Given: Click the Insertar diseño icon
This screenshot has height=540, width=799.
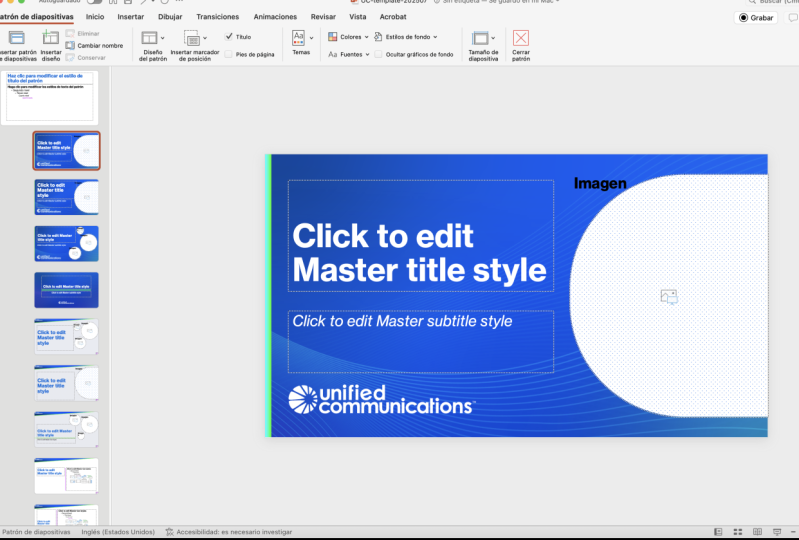Looking at the screenshot, I should pos(50,38).
